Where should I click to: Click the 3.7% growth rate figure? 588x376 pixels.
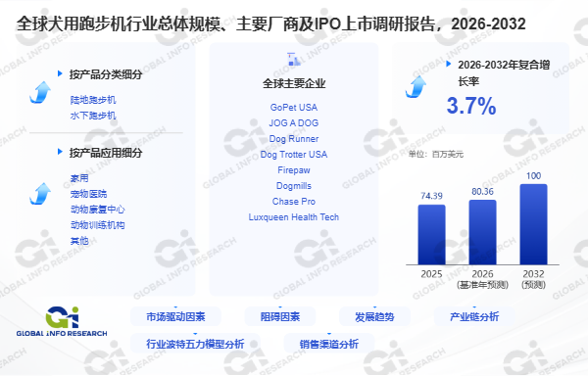tap(471, 106)
